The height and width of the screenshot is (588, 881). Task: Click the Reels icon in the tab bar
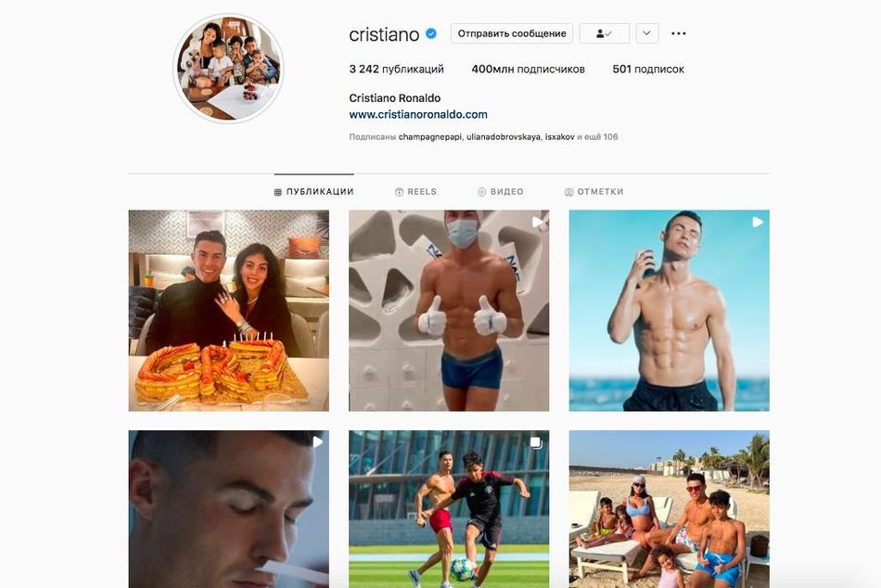pyautogui.click(x=399, y=192)
